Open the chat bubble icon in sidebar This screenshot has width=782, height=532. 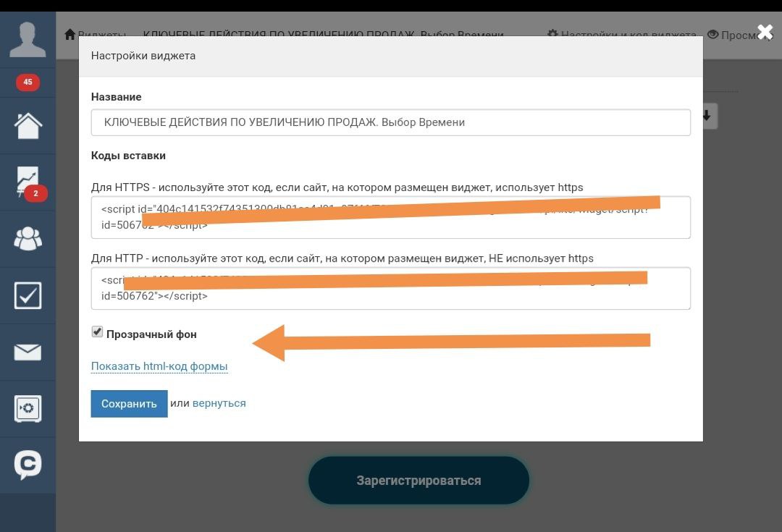[x=28, y=465]
